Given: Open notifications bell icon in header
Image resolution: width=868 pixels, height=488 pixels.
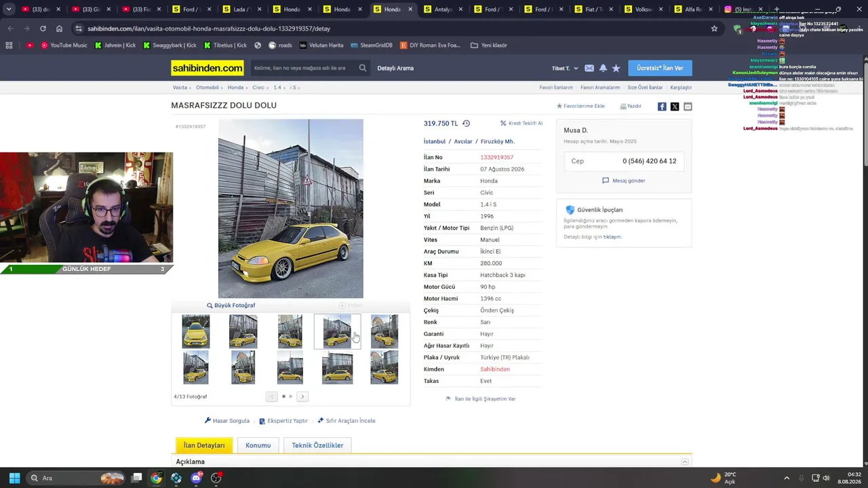Looking at the screenshot, I should click(x=603, y=68).
